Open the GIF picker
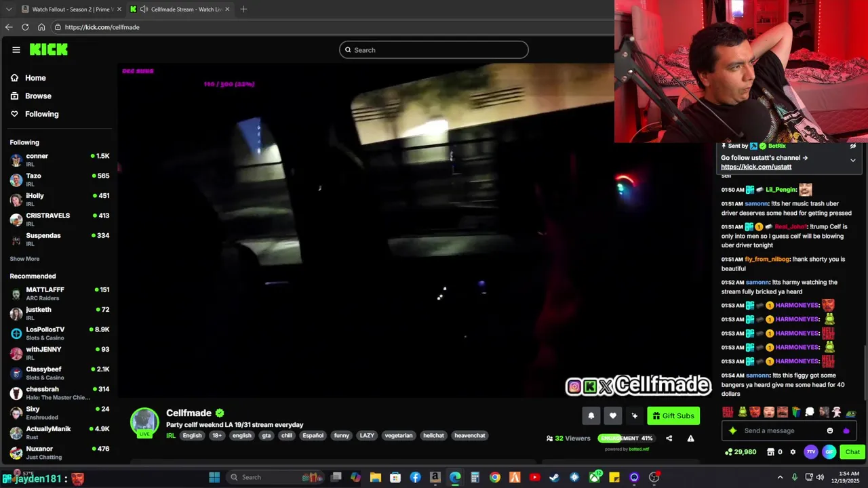Viewport: 868px width, 488px height. point(829,452)
